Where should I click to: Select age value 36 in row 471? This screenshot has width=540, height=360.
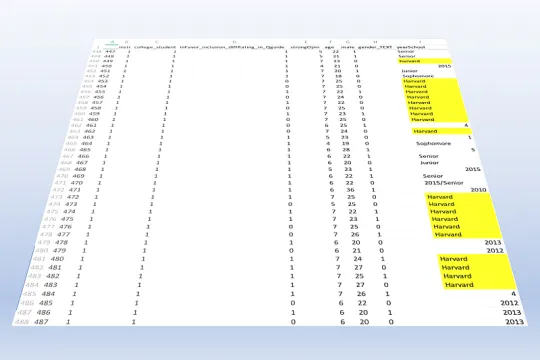[350, 190]
